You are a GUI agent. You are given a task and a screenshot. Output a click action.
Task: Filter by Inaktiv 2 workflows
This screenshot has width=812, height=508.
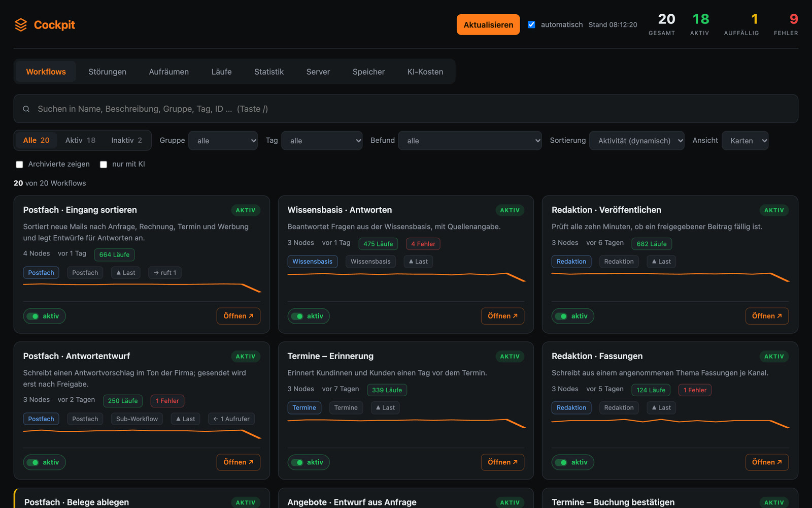126,140
